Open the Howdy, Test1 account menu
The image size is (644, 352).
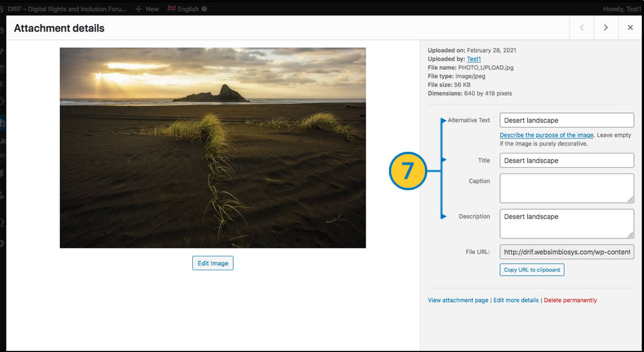621,9
